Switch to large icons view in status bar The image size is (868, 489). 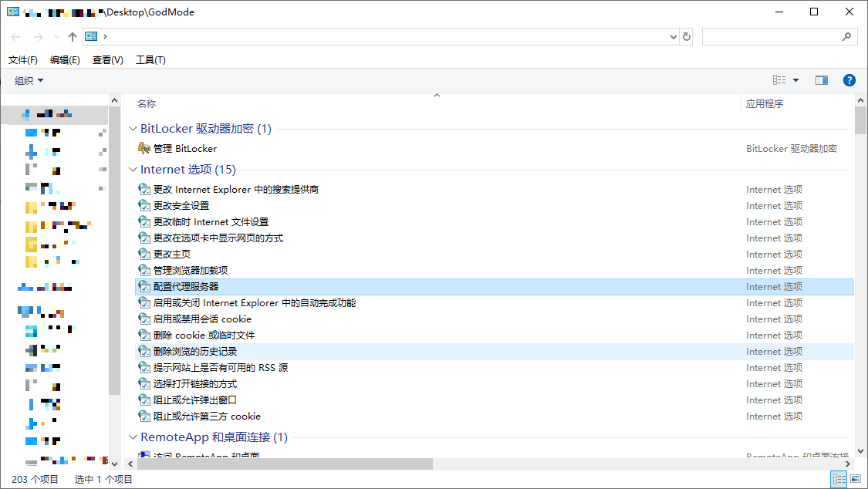(x=855, y=479)
